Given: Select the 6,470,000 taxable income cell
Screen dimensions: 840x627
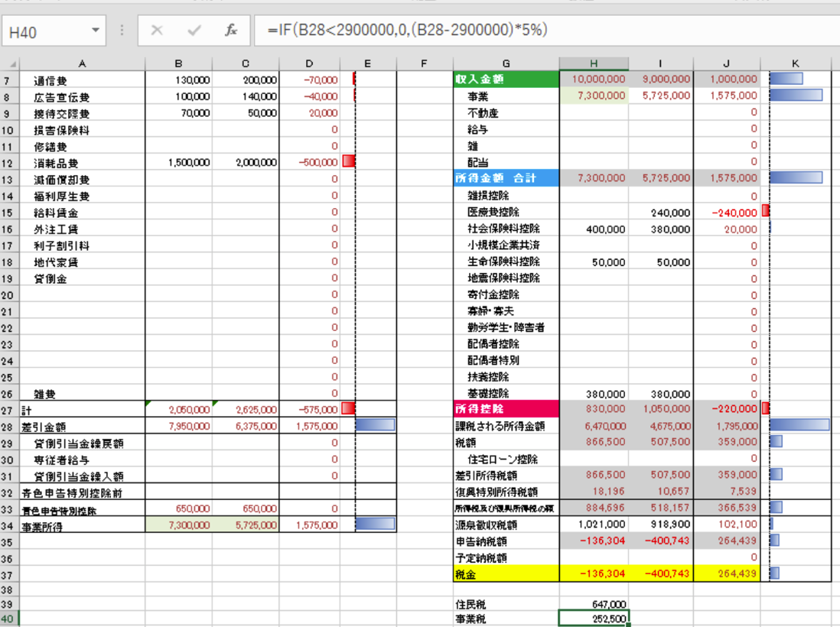Looking at the screenshot, I should [594, 426].
